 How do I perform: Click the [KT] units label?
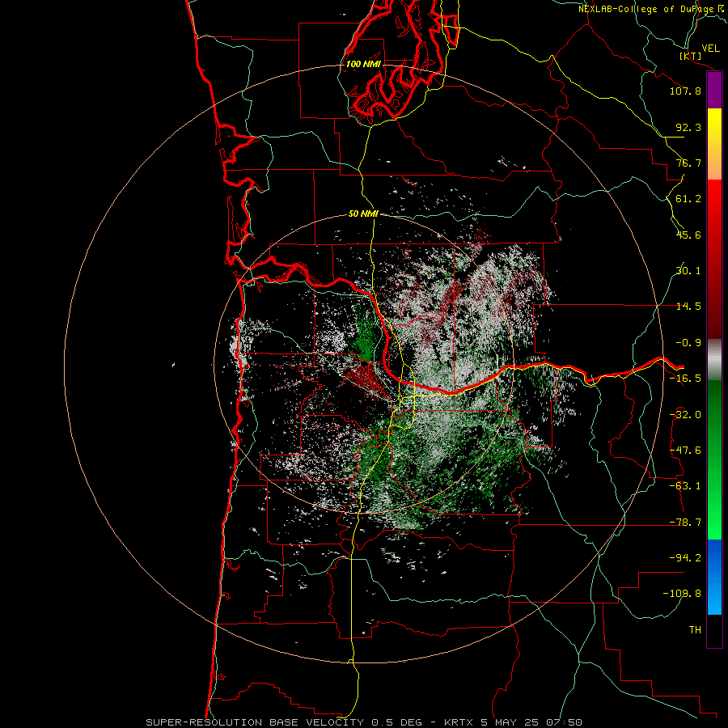691,56
